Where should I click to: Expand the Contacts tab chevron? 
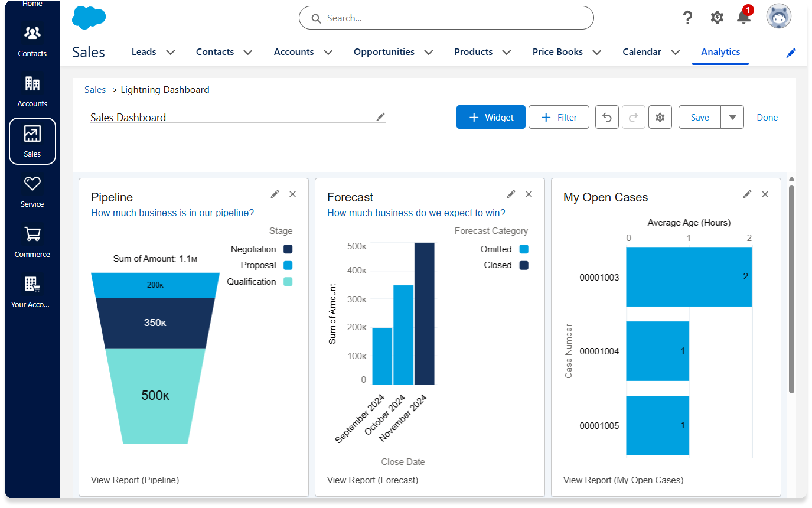pos(248,52)
